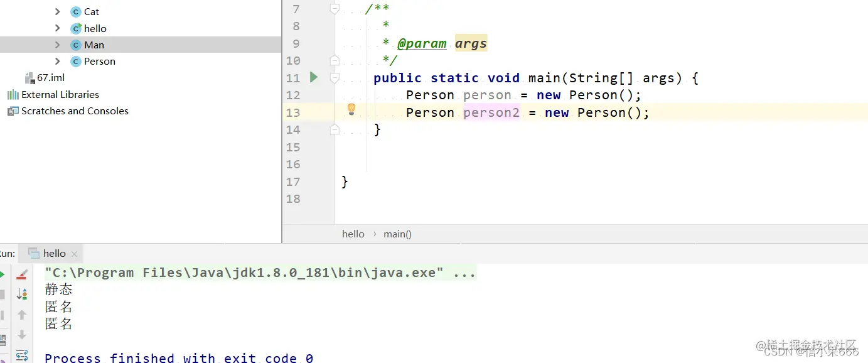Click the person variable on line 12
The width and height of the screenshot is (868, 363).
pos(487,95)
